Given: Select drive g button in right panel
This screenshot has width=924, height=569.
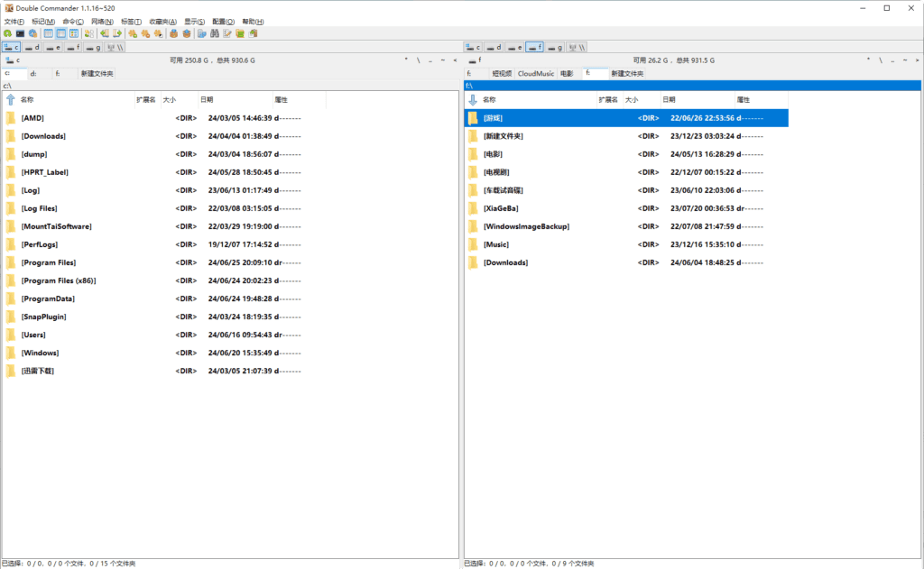Looking at the screenshot, I should tap(555, 47).
